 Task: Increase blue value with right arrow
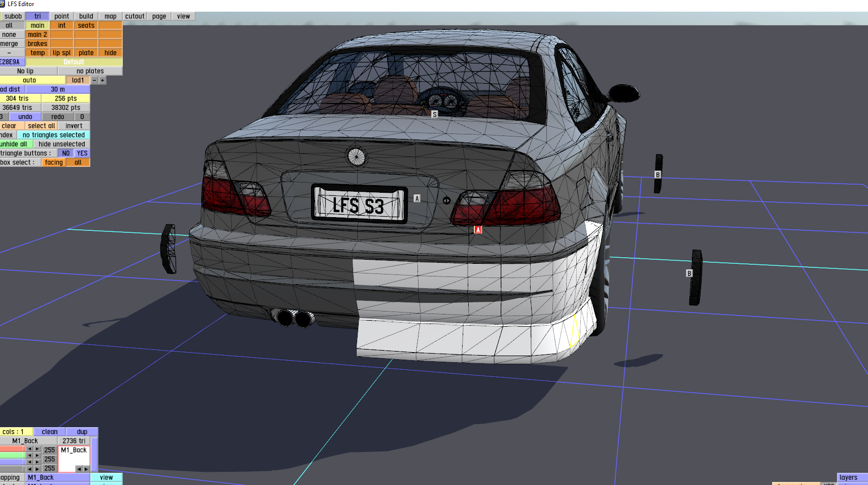(x=37, y=462)
